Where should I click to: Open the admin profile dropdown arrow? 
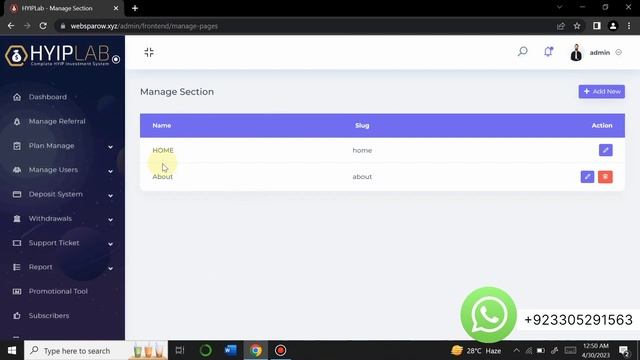tap(619, 52)
